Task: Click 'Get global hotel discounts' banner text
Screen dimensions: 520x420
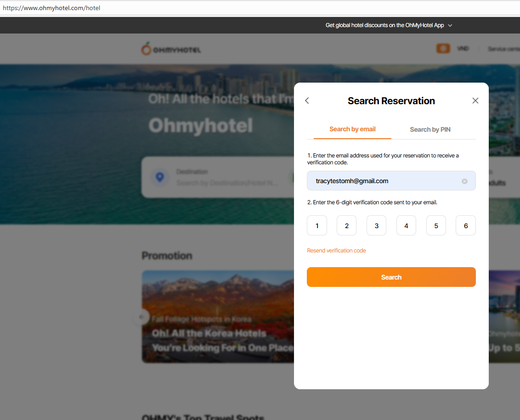Action: click(384, 25)
